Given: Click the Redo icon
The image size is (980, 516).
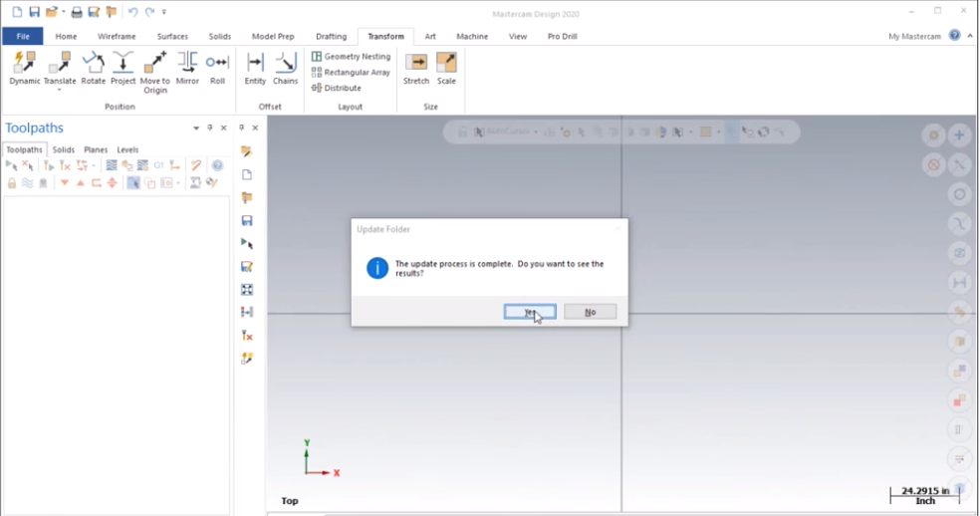Looking at the screenshot, I should coord(149,12).
